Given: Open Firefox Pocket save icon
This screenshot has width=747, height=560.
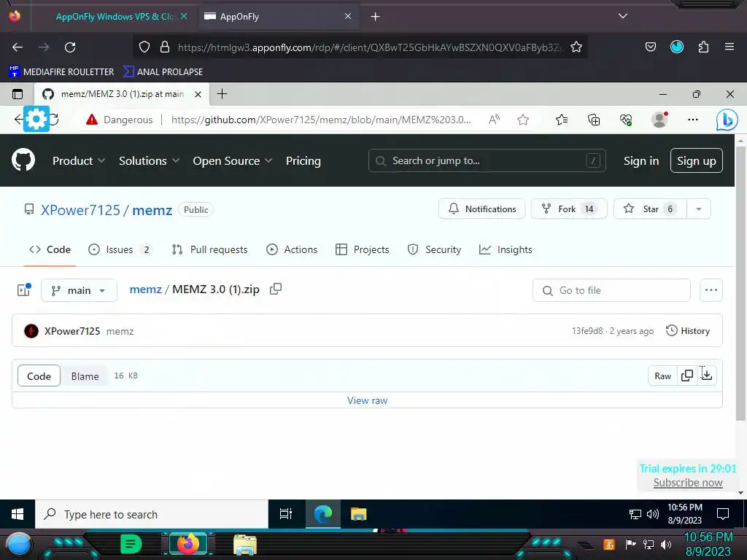Looking at the screenshot, I should tap(650, 47).
